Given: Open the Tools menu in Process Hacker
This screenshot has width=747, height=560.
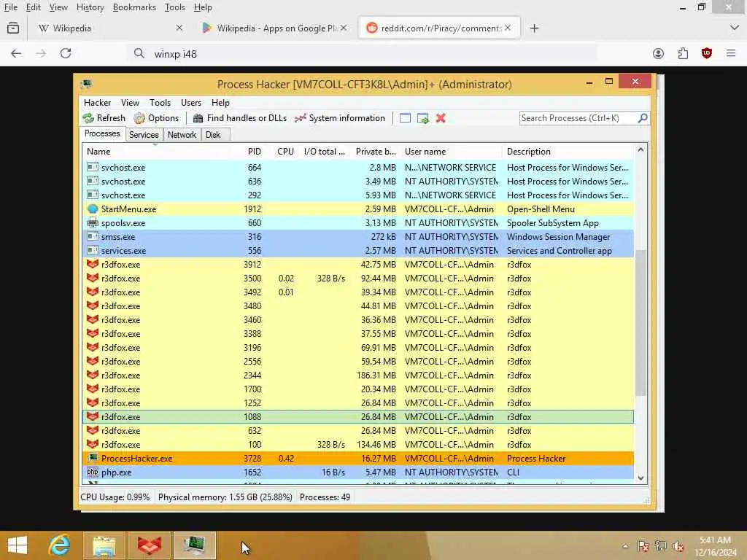Looking at the screenshot, I should point(160,103).
